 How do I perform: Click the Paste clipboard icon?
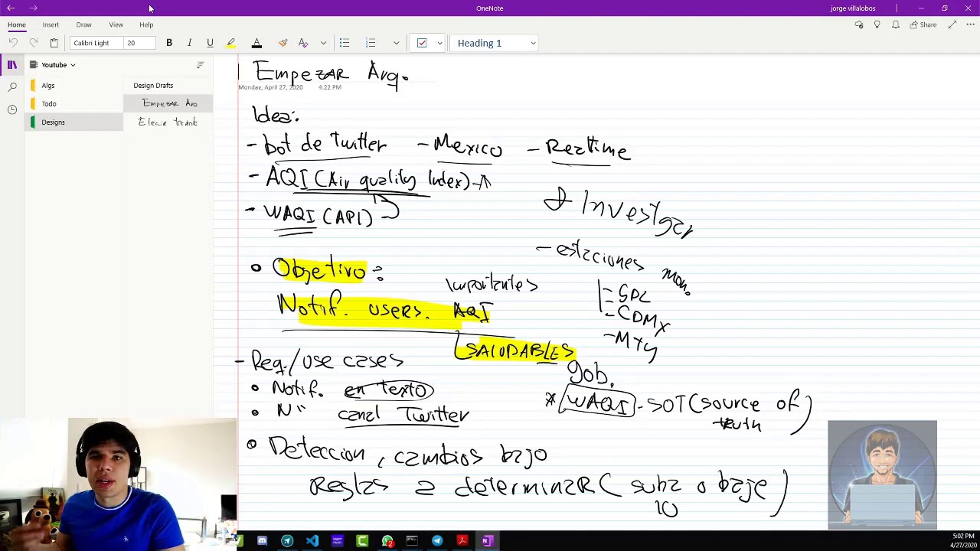(54, 43)
